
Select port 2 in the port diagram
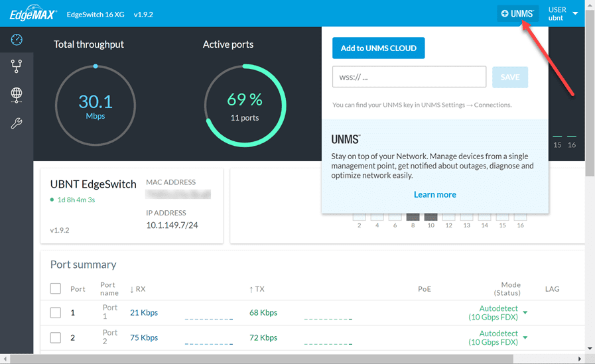click(359, 217)
